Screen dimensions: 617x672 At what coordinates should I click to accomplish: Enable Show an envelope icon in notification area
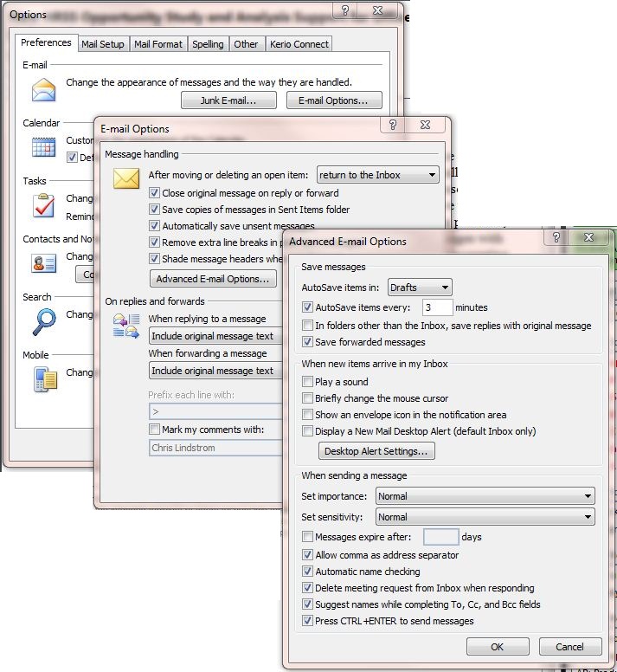(x=307, y=415)
